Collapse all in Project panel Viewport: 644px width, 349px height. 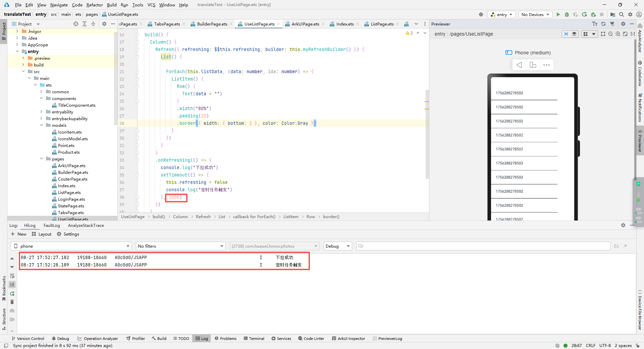[93, 24]
